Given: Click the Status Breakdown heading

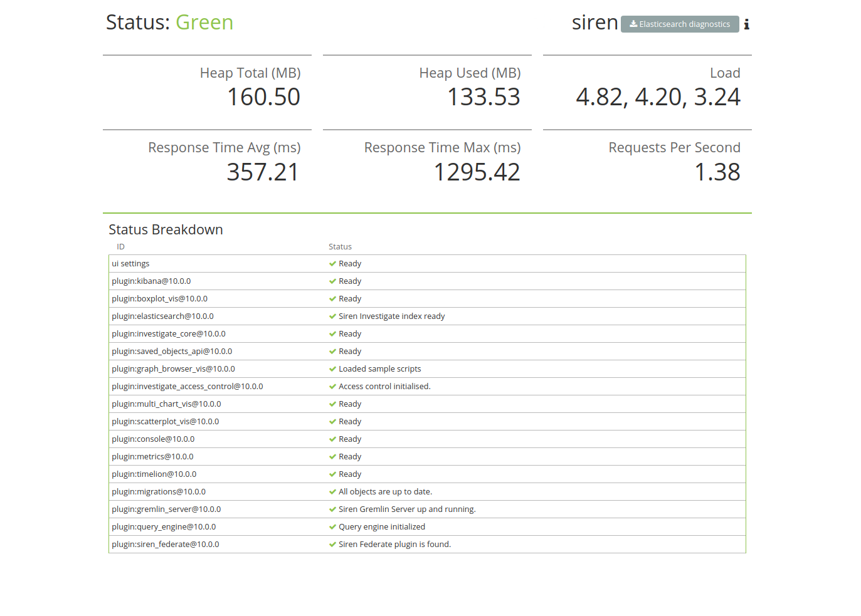Looking at the screenshot, I should 166,229.
